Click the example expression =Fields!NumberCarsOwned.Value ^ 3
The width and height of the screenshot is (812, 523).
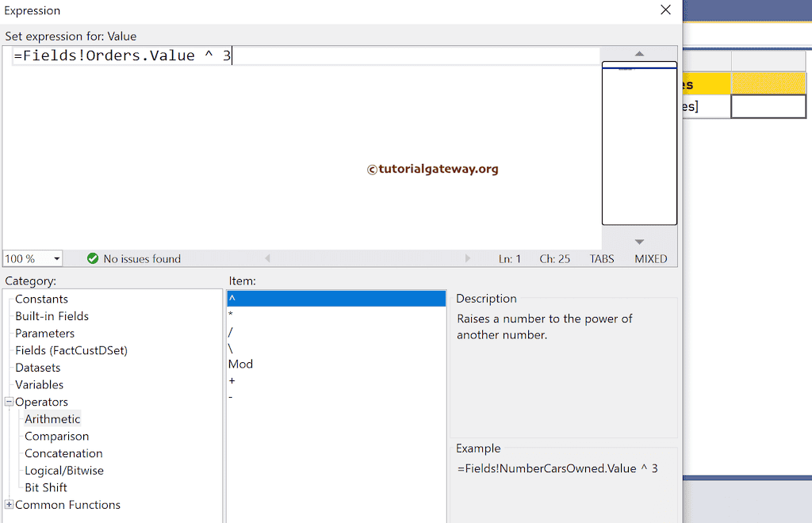tap(557, 468)
